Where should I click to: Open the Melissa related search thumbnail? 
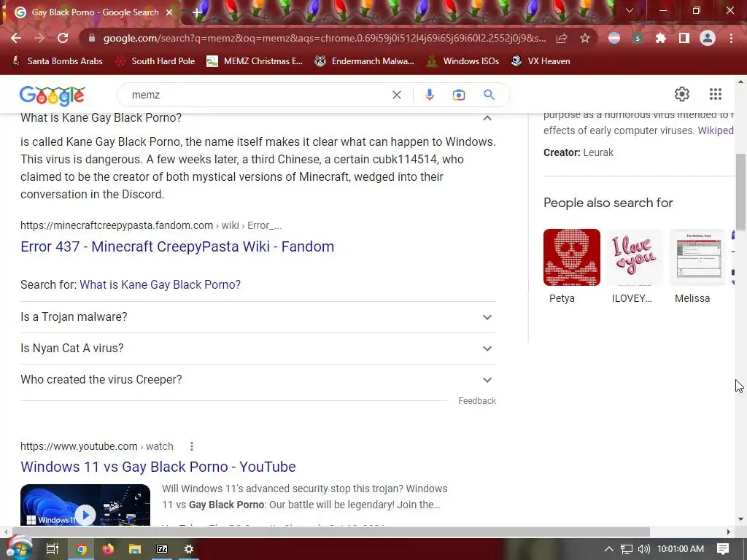[x=697, y=257]
